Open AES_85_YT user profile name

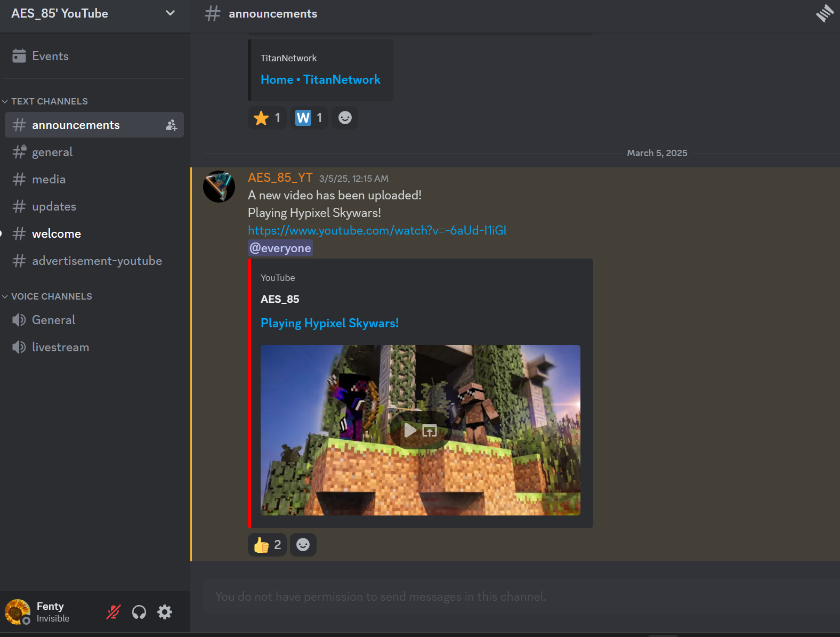(280, 178)
